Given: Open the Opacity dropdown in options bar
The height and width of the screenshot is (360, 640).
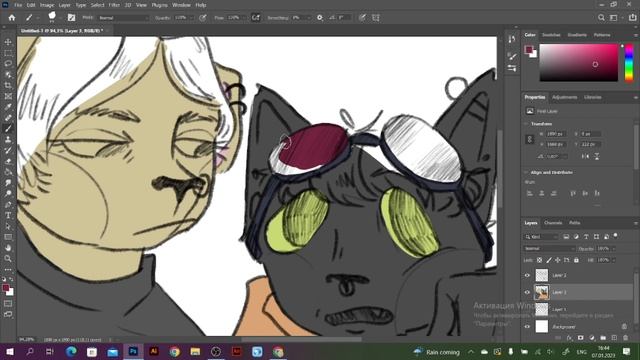Looking at the screenshot, I should [191, 18].
